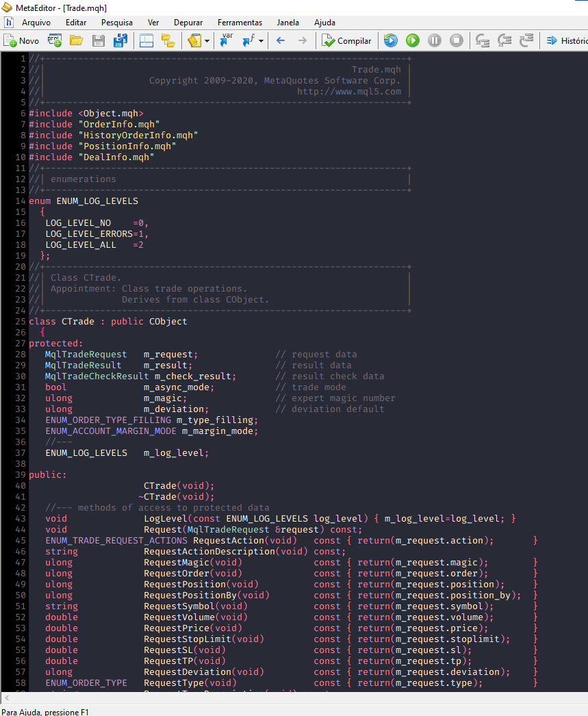Start debugging with the blue play icon
The image size is (588, 716).
pyautogui.click(x=389, y=40)
